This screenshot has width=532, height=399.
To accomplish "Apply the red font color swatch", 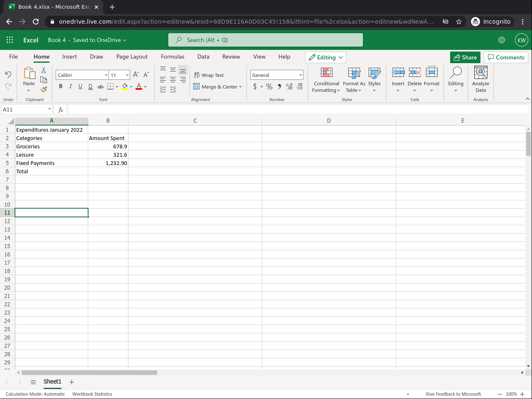I will [139, 86].
